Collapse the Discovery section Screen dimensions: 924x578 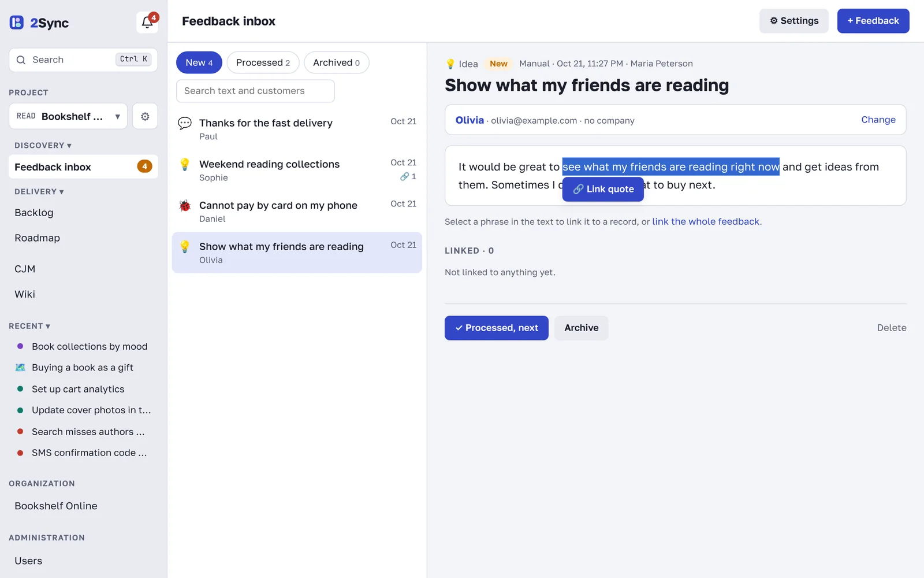coord(43,145)
